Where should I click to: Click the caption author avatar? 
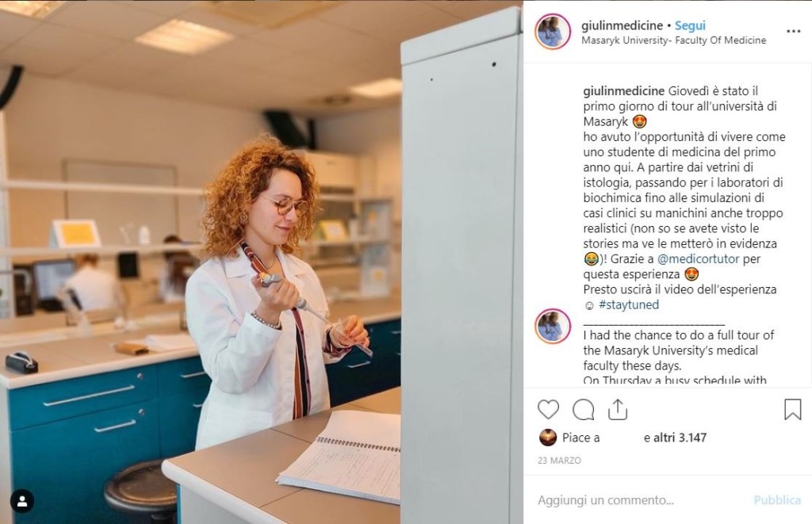click(x=553, y=326)
